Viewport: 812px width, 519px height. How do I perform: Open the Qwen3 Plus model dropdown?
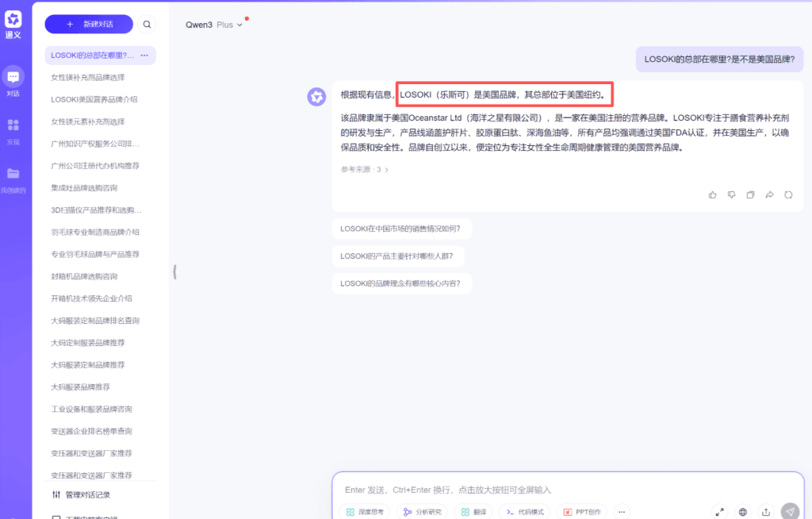coord(213,24)
